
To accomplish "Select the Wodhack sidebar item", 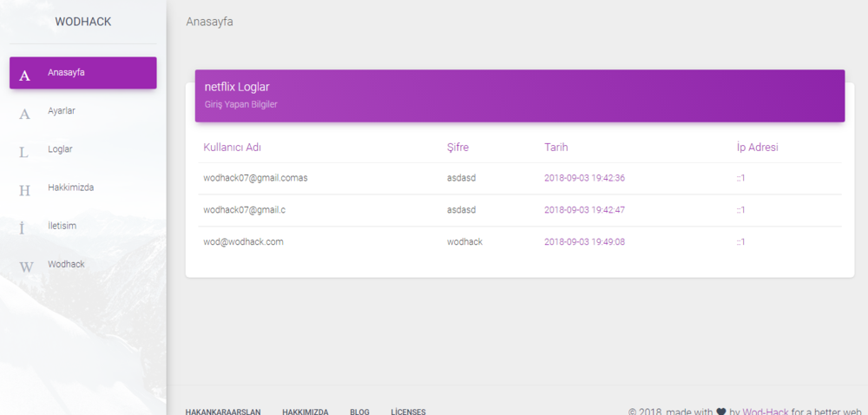I will (x=83, y=264).
